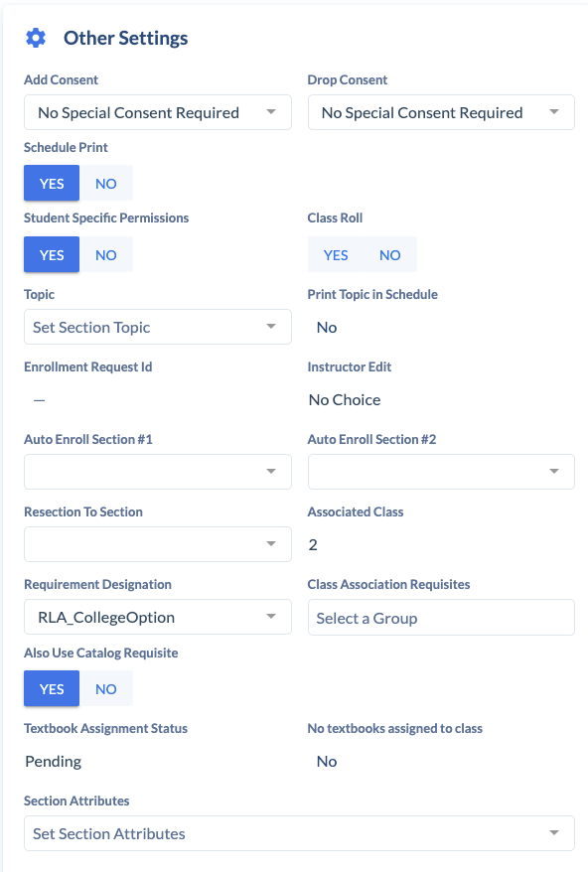Click the Section Attributes dropdown arrow
This screenshot has height=872, width=588.
[x=554, y=833]
